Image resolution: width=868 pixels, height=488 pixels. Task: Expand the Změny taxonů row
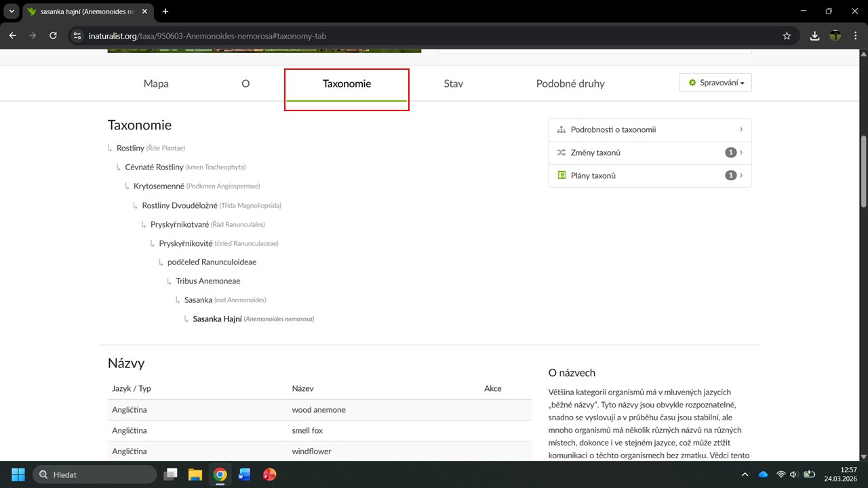point(649,152)
